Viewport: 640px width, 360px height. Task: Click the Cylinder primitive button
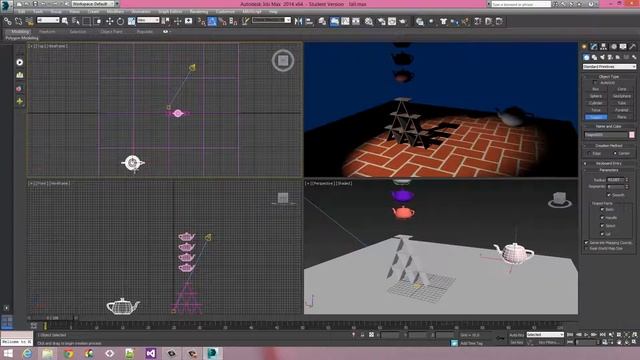click(x=596, y=103)
